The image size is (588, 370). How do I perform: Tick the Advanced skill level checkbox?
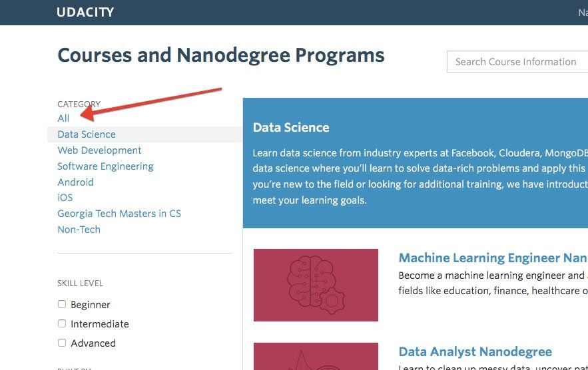point(62,343)
